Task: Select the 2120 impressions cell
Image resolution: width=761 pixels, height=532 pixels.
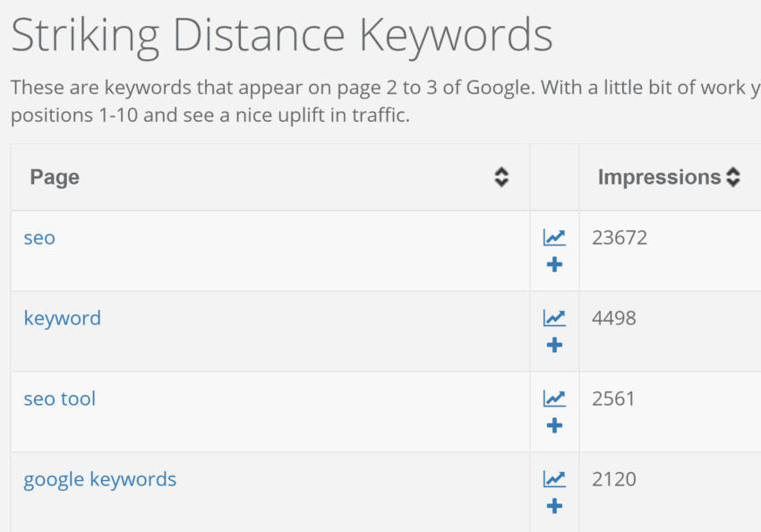Action: coord(614,479)
